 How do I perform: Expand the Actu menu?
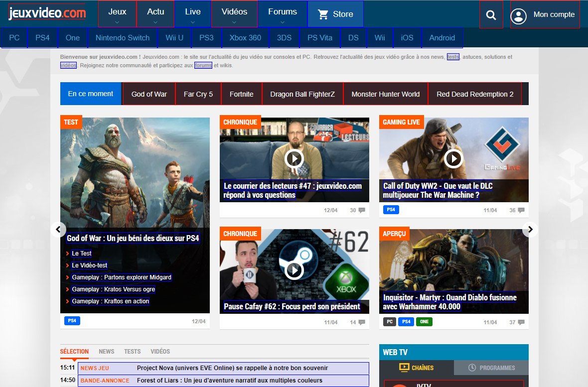155,14
